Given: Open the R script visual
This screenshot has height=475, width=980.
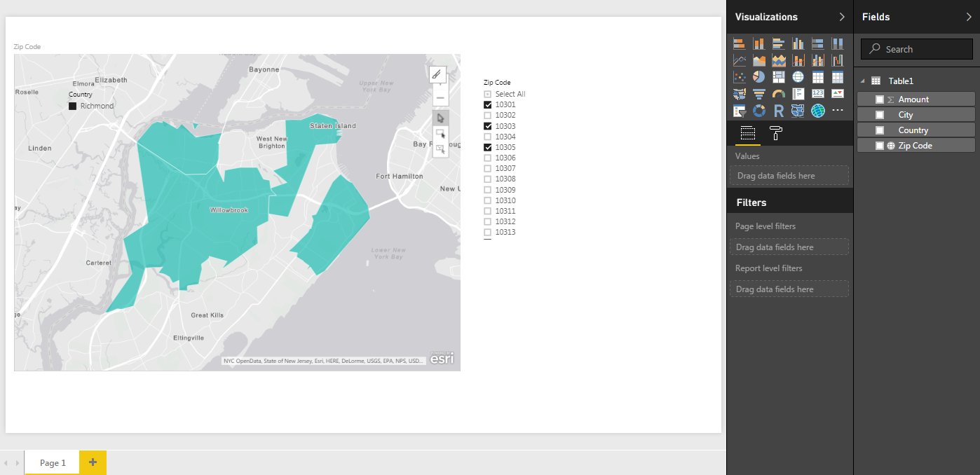Looking at the screenshot, I should 778,110.
